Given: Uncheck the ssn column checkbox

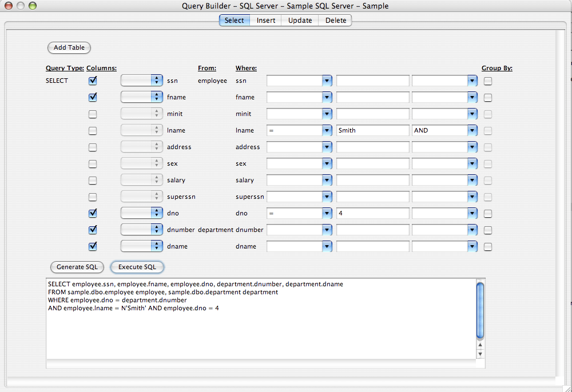Looking at the screenshot, I should point(93,81).
